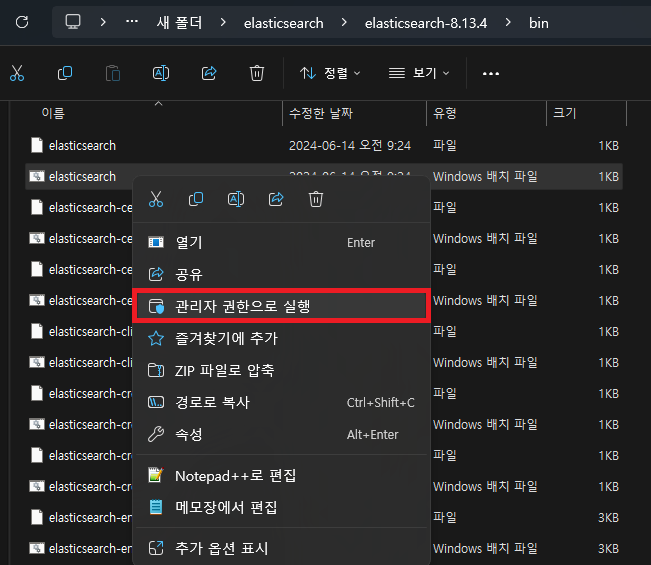Click context menu Rename icon
Viewport: 651px width, 565px height.
point(236,199)
